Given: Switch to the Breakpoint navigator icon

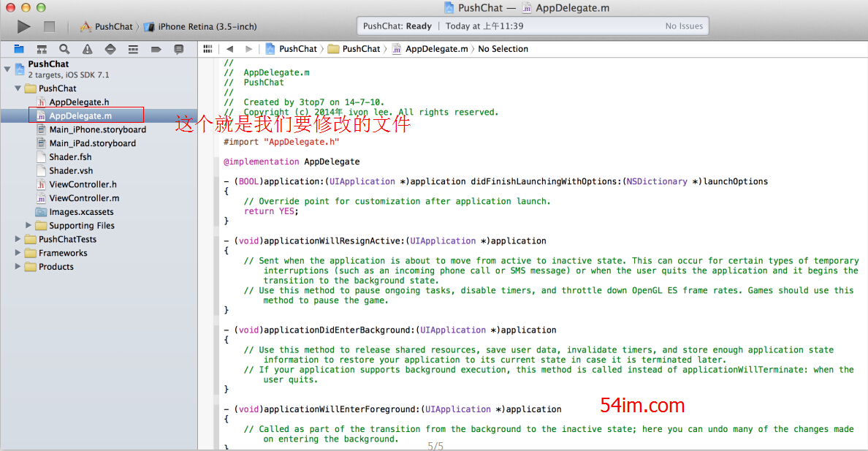Looking at the screenshot, I should 156,49.
